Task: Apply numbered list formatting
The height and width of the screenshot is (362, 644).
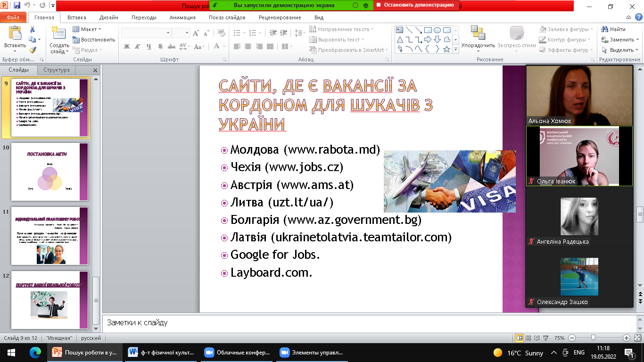Action: (253, 32)
